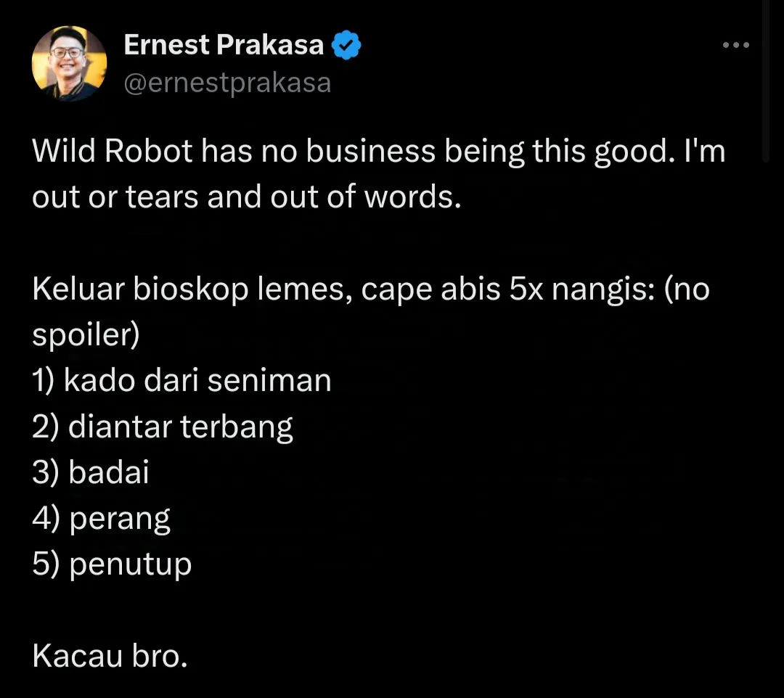Expand more actions via the ellipsis control
The image size is (784, 698).
click(x=737, y=45)
